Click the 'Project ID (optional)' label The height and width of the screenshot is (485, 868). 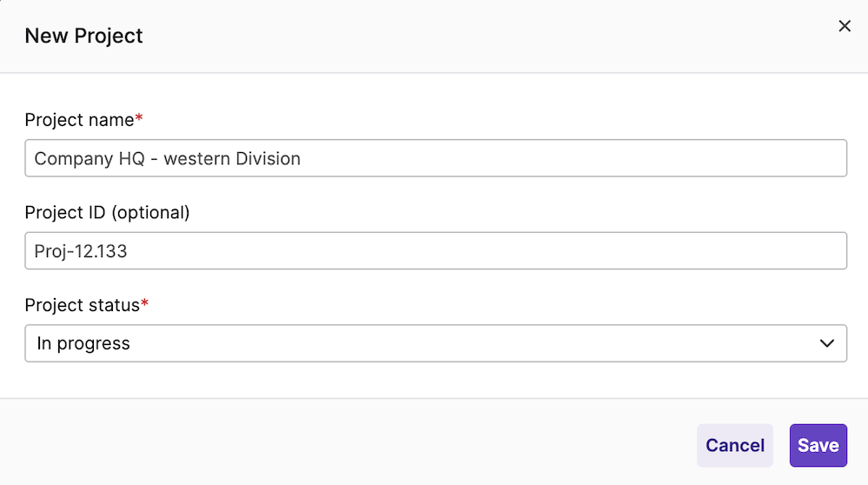(x=107, y=212)
